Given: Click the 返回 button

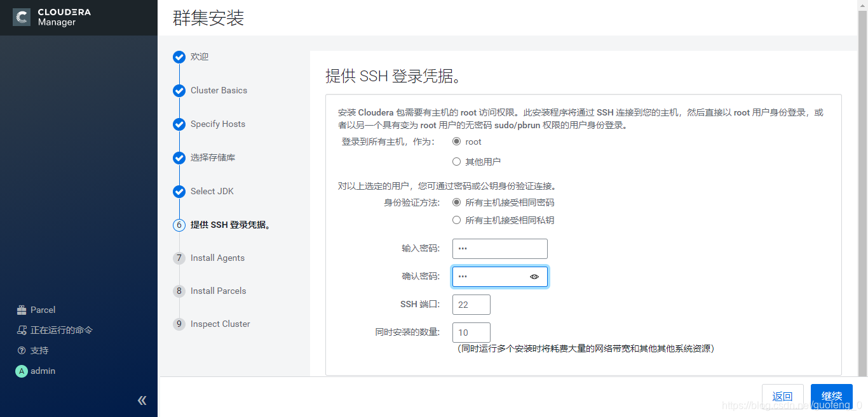Looking at the screenshot, I should (783, 397).
